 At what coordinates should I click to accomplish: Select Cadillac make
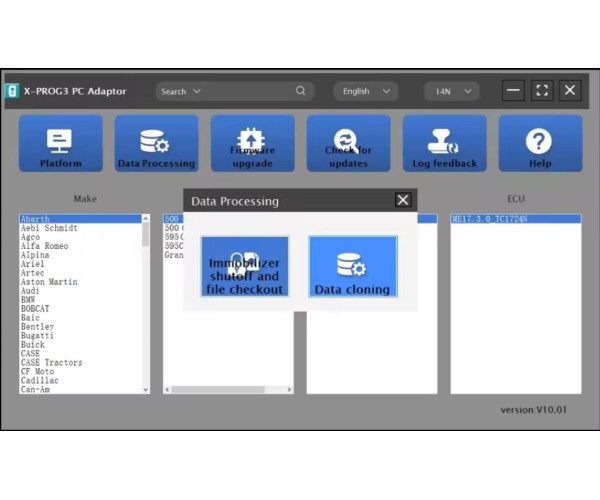(x=80, y=381)
